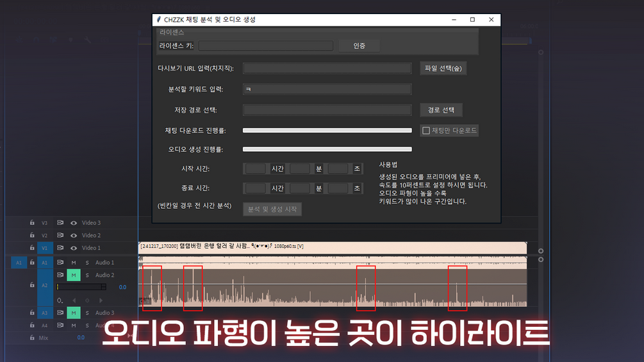The width and height of the screenshot is (644, 362).
Task: Toggle sync lock for Audio 1
Action: (60, 262)
